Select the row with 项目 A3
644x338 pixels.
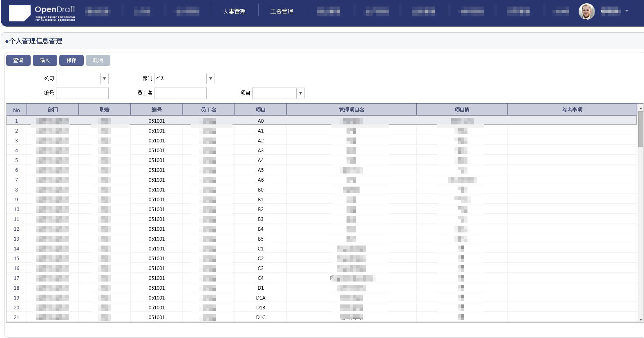coord(260,151)
